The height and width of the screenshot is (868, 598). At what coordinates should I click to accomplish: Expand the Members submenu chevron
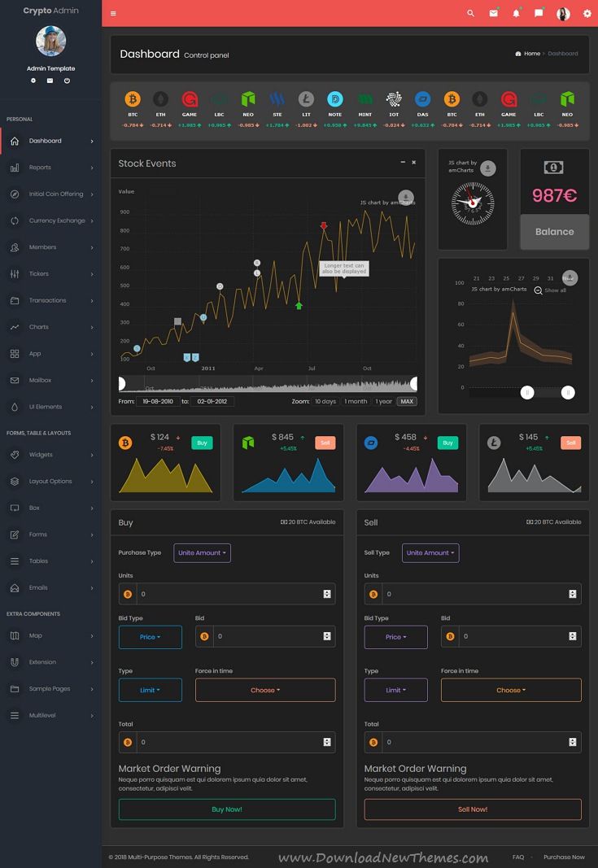tap(92, 247)
